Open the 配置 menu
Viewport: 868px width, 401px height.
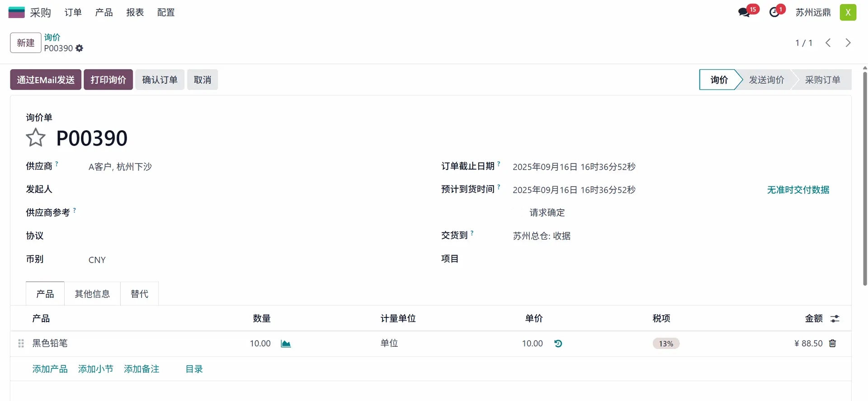click(166, 13)
